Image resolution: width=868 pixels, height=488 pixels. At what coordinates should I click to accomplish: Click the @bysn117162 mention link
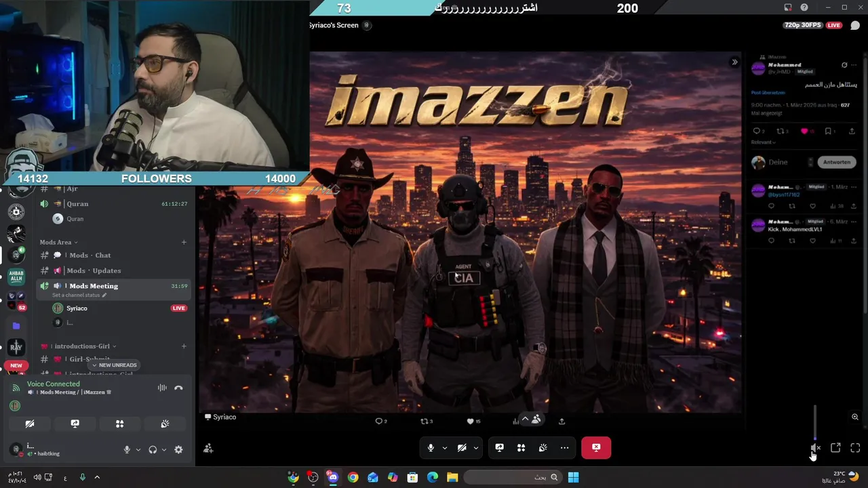click(784, 195)
